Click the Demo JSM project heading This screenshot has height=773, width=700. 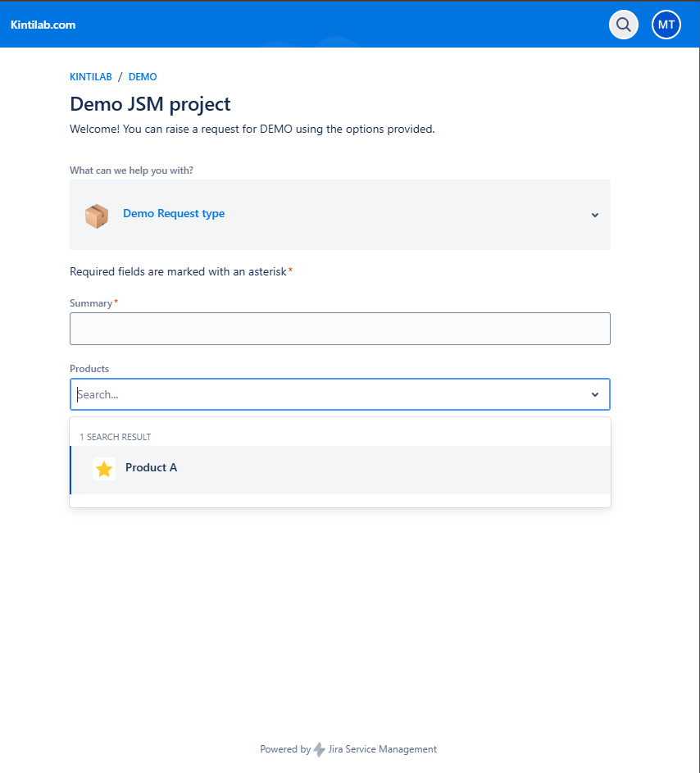pyautogui.click(x=150, y=104)
